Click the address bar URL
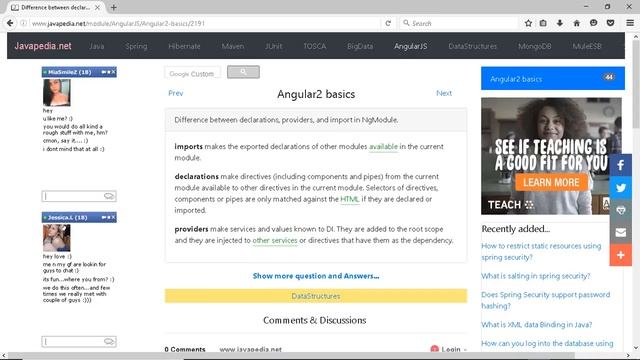The height and width of the screenshot is (360, 640). click(204, 23)
